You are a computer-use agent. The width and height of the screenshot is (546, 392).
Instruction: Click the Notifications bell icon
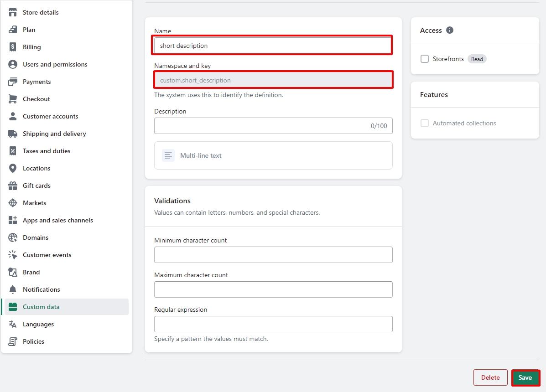13,289
